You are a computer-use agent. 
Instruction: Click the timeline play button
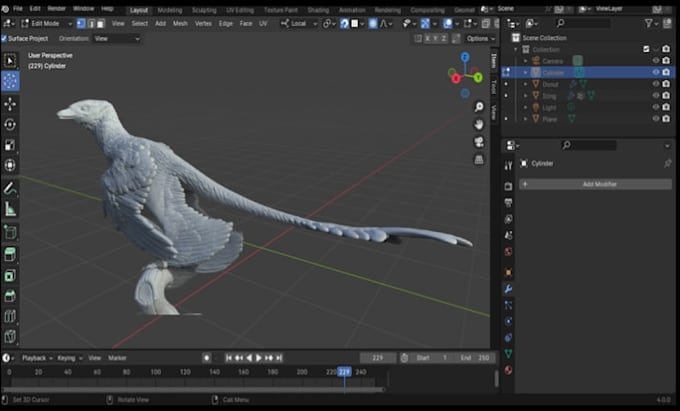point(258,358)
